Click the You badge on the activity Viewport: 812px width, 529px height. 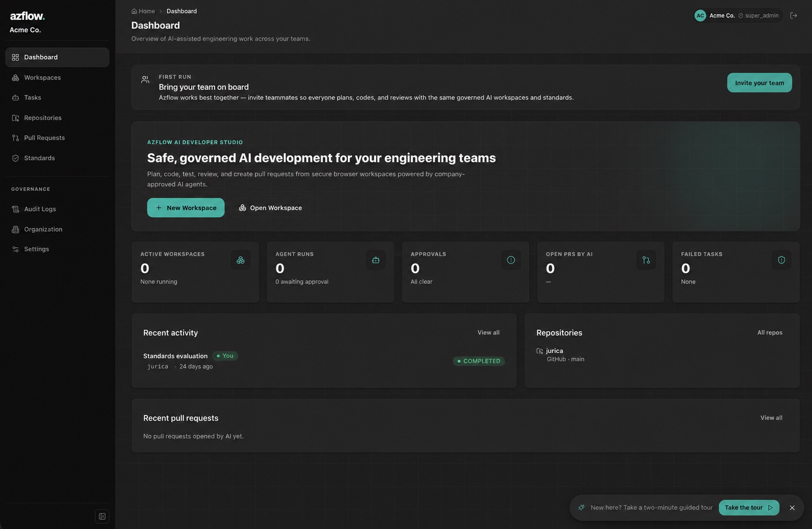pyautogui.click(x=225, y=356)
